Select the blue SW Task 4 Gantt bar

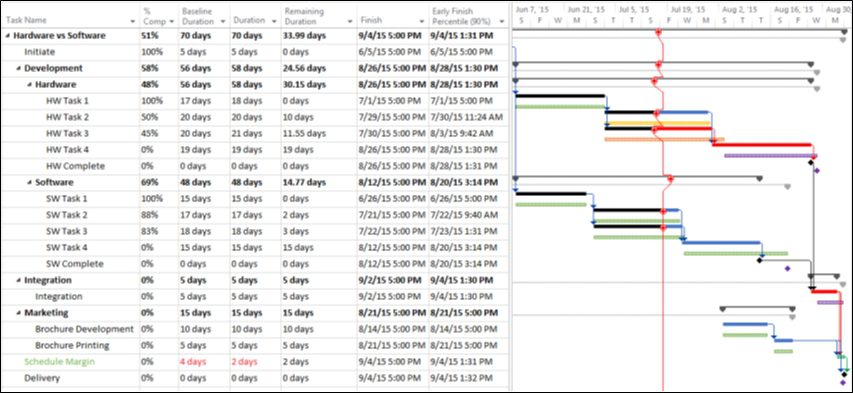pyautogui.click(x=722, y=243)
